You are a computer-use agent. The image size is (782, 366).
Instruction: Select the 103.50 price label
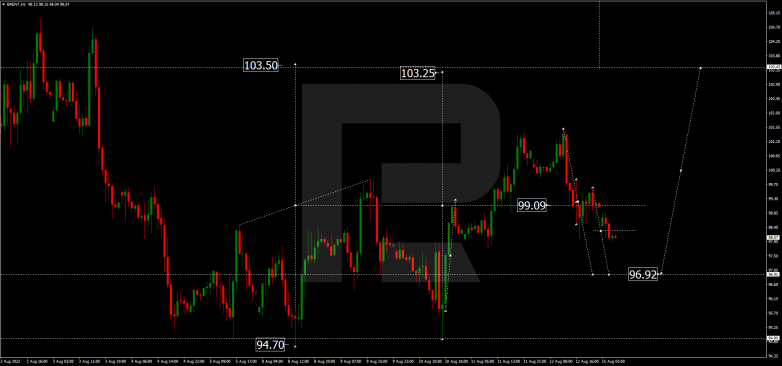coord(260,65)
